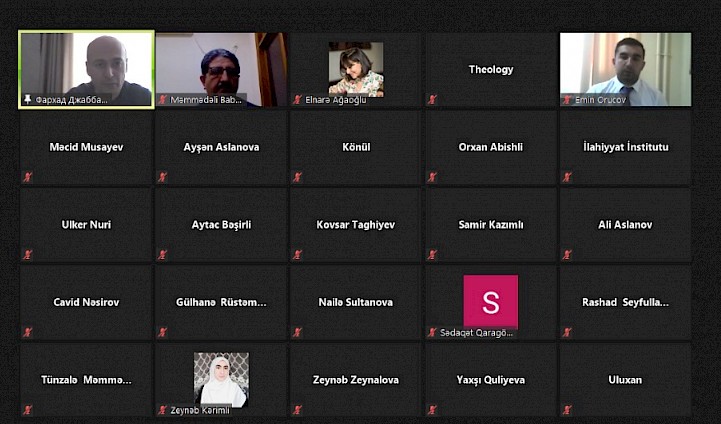
Task: Select the İlahiyyat İnstitutu participant tile
Action: click(x=625, y=147)
